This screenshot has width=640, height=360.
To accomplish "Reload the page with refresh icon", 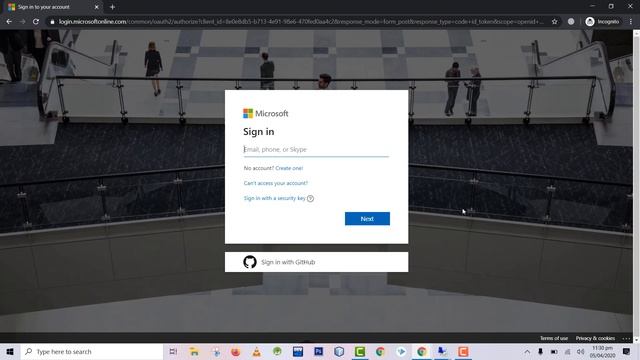I will [x=36, y=22].
